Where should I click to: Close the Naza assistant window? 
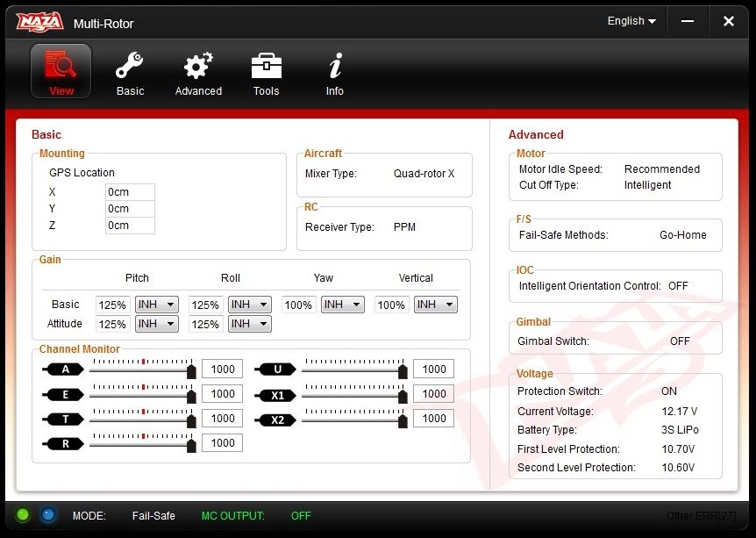click(x=729, y=21)
